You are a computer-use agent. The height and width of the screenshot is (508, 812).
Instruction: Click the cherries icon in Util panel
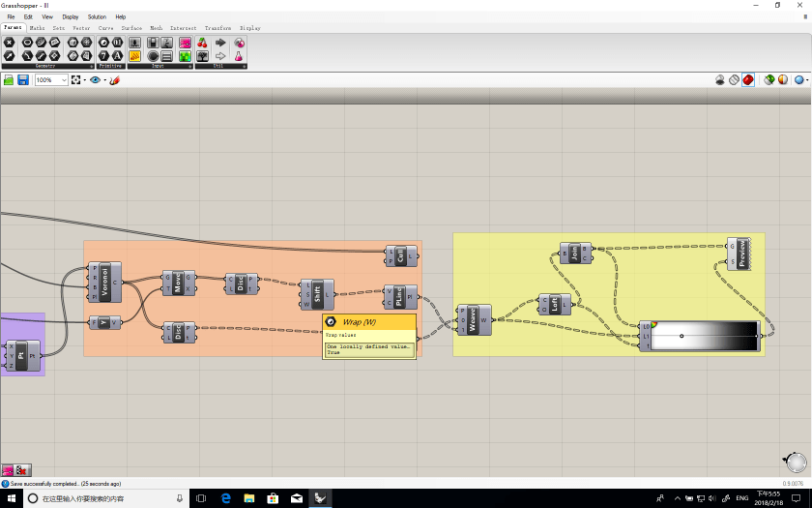click(x=202, y=43)
